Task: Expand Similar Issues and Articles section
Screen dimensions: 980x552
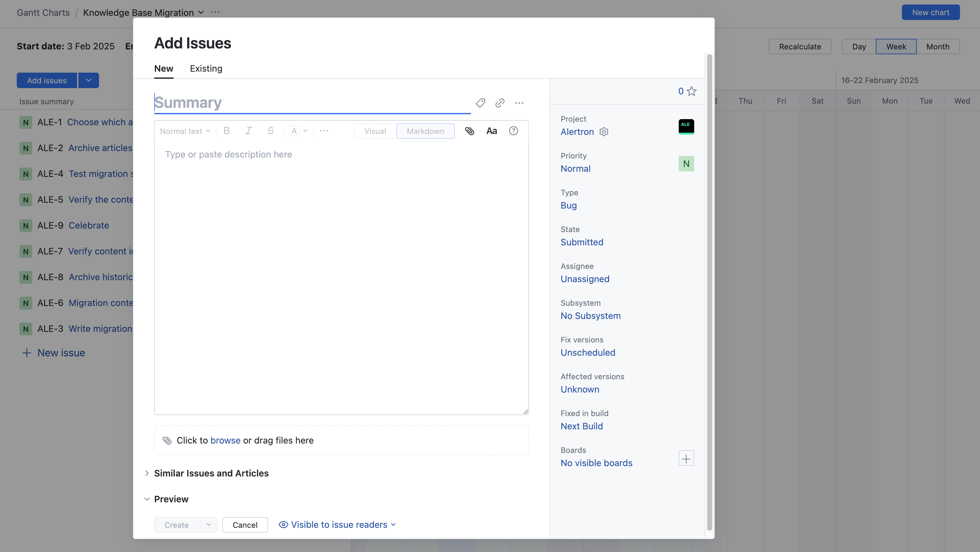Action: (211, 473)
